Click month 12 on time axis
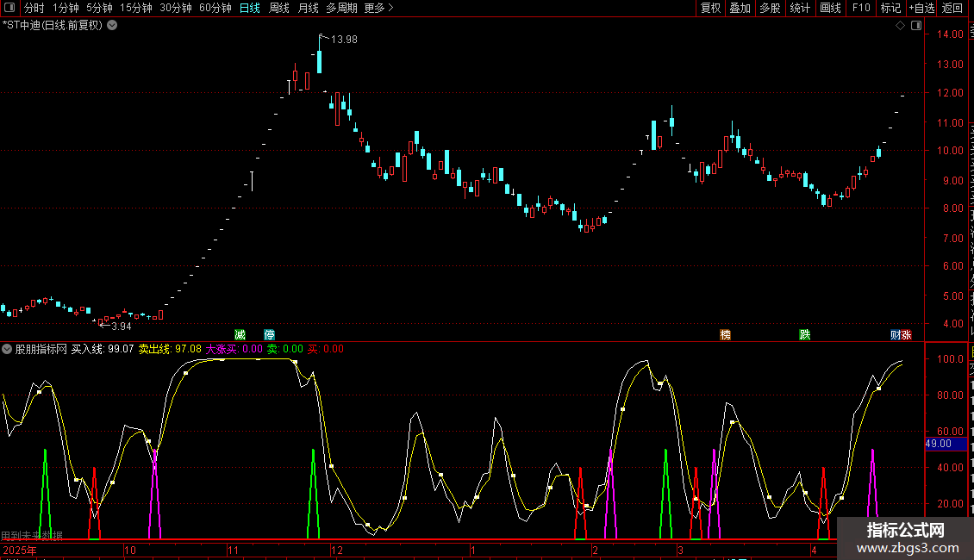Screen dimensions: 974x560 coord(337,550)
